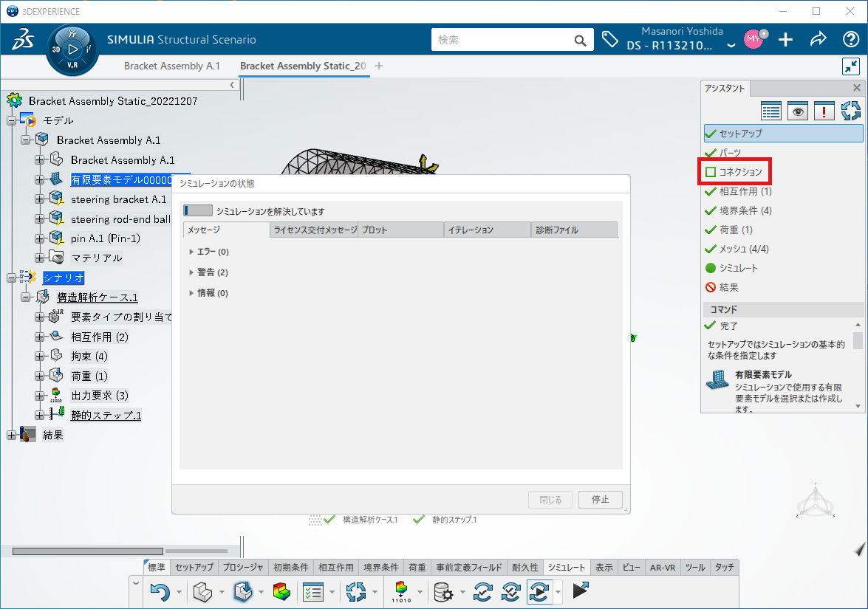Click the search magnifier icon
The height and width of the screenshot is (609, 868).
(x=580, y=41)
